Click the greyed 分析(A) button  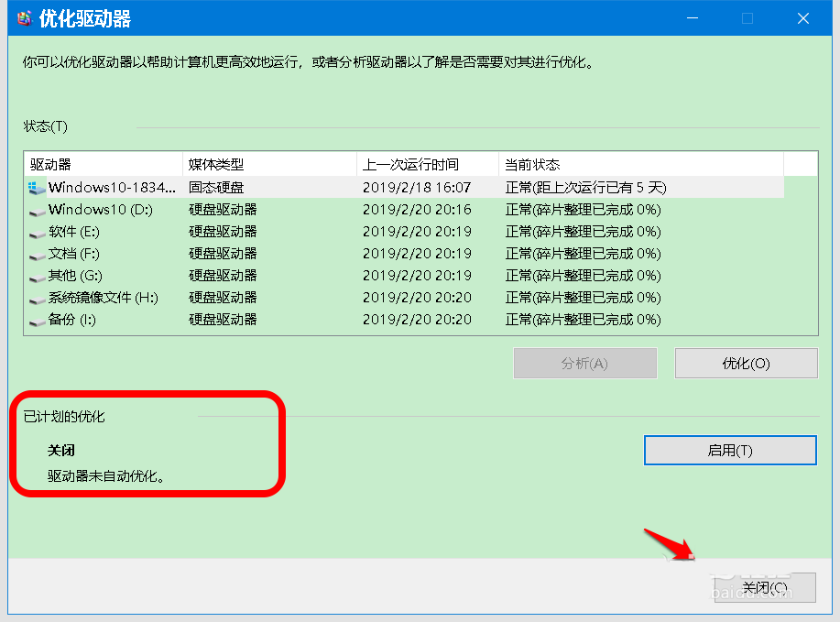click(585, 364)
